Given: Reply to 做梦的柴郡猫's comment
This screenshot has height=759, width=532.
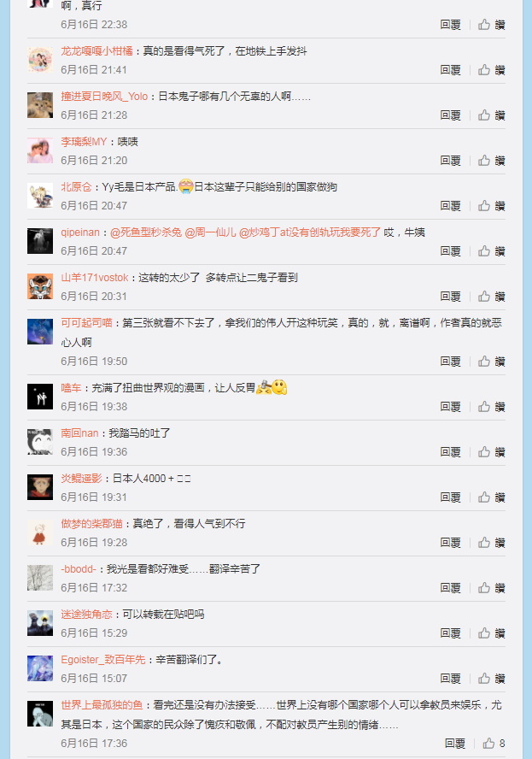Looking at the screenshot, I should [x=450, y=543].
